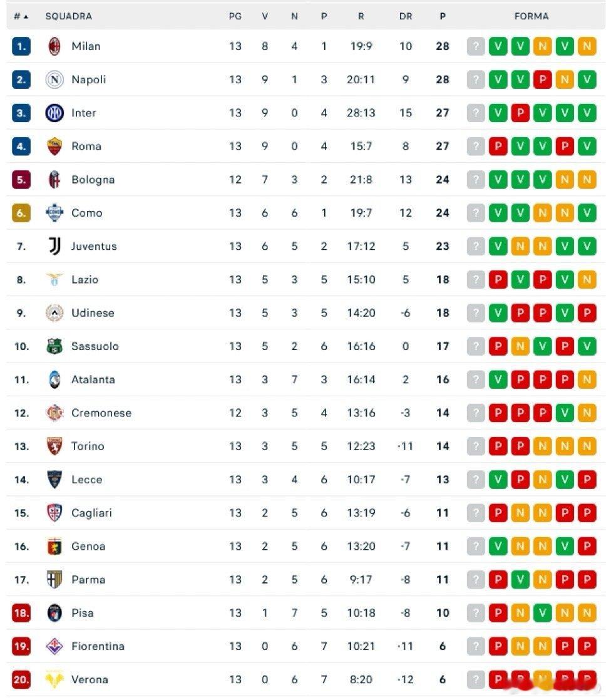Image resolution: width=606 pixels, height=700 pixels.
Task: Click the red 18 position badge
Action: click(x=21, y=613)
